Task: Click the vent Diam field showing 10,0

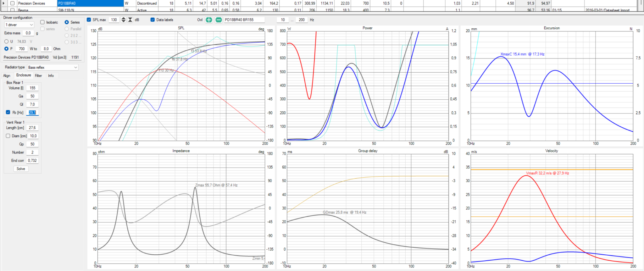Action: (x=33, y=136)
